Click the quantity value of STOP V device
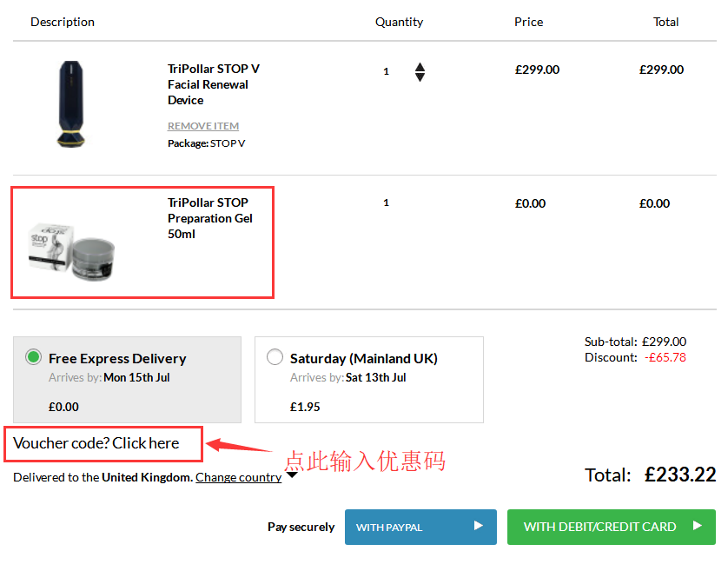The image size is (728, 571). point(386,71)
